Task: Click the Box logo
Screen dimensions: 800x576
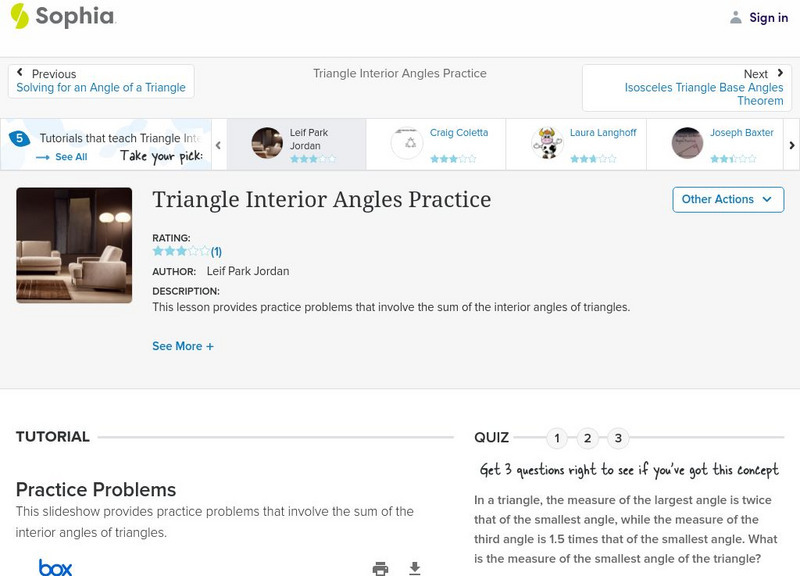Action: coord(55,567)
